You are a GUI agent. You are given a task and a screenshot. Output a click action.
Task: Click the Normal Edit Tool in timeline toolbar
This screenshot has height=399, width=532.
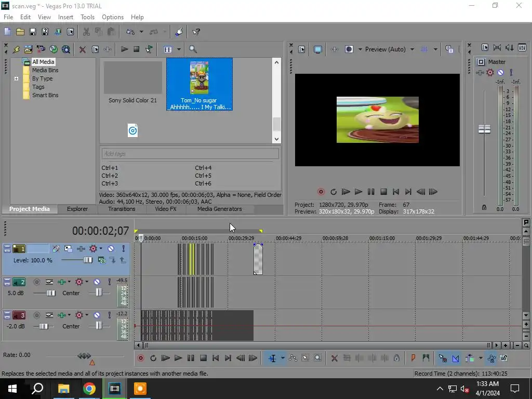pos(272,358)
